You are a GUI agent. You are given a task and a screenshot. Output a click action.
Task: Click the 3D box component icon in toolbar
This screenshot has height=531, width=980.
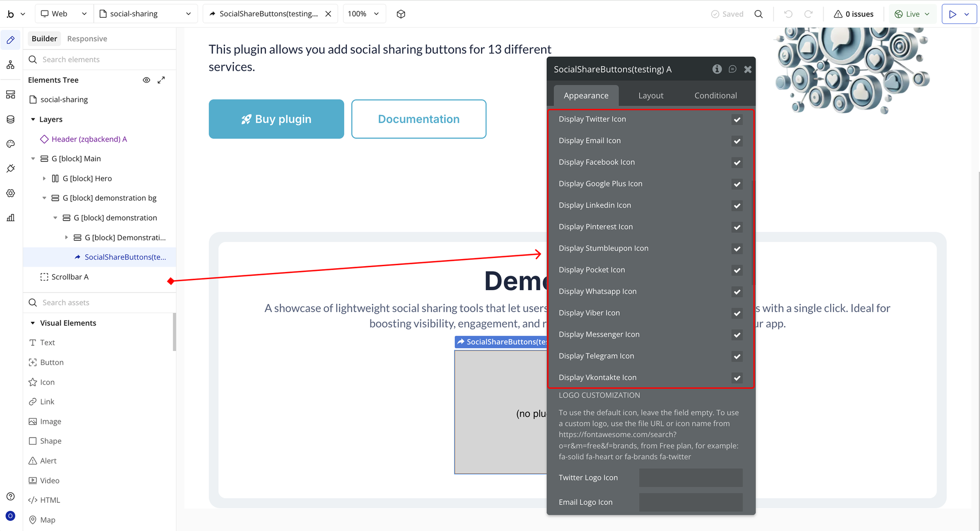401,14
